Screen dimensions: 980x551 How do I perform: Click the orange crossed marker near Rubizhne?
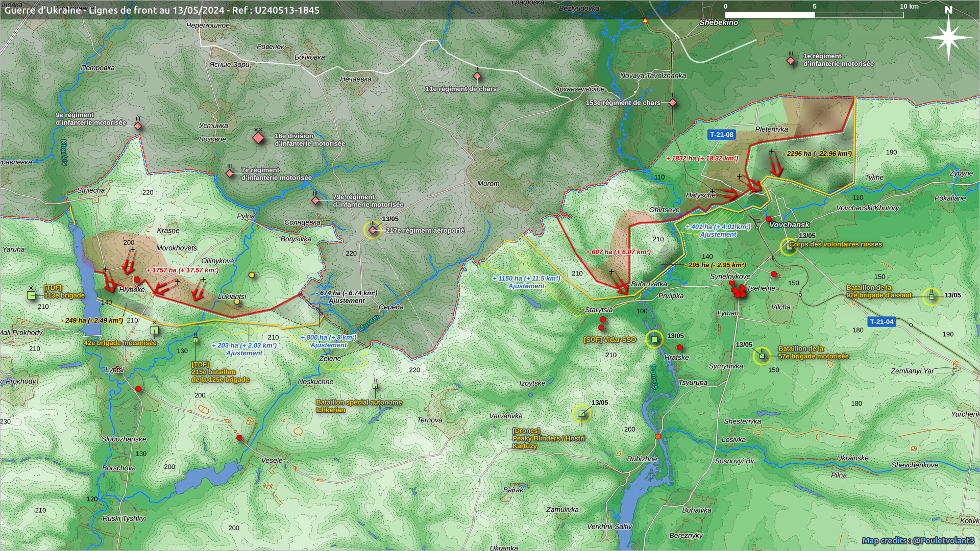[x=658, y=436]
